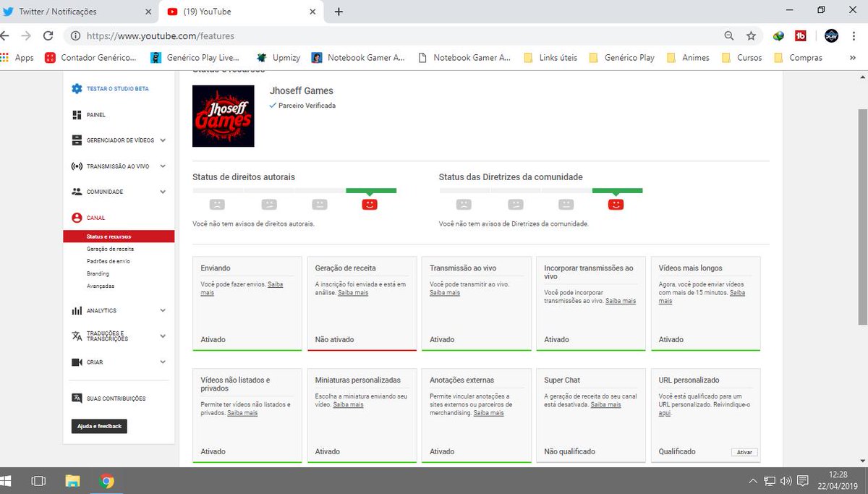Open a new browser tab
868x494 pixels.
tap(339, 12)
